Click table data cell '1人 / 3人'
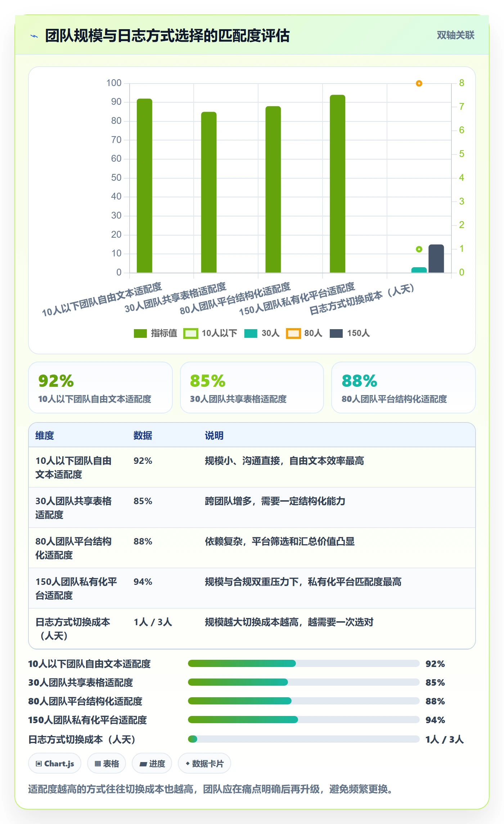504x824 pixels. coord(153,622)
